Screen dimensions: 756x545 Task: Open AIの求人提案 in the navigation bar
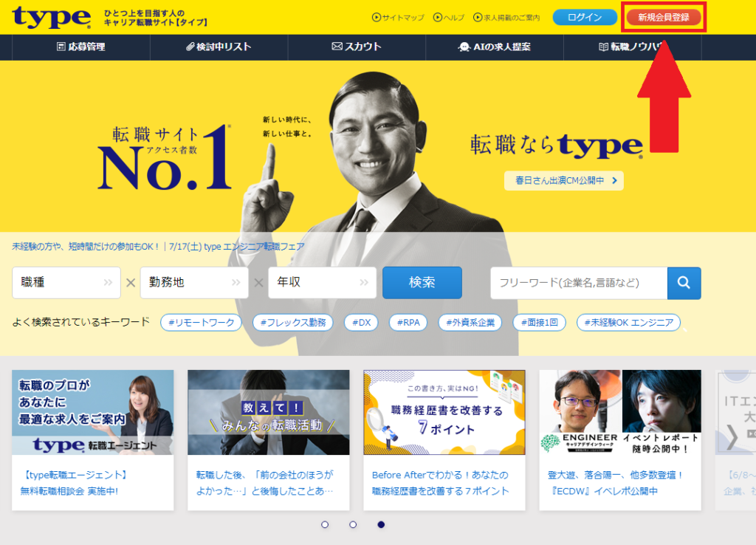[494, 47]
